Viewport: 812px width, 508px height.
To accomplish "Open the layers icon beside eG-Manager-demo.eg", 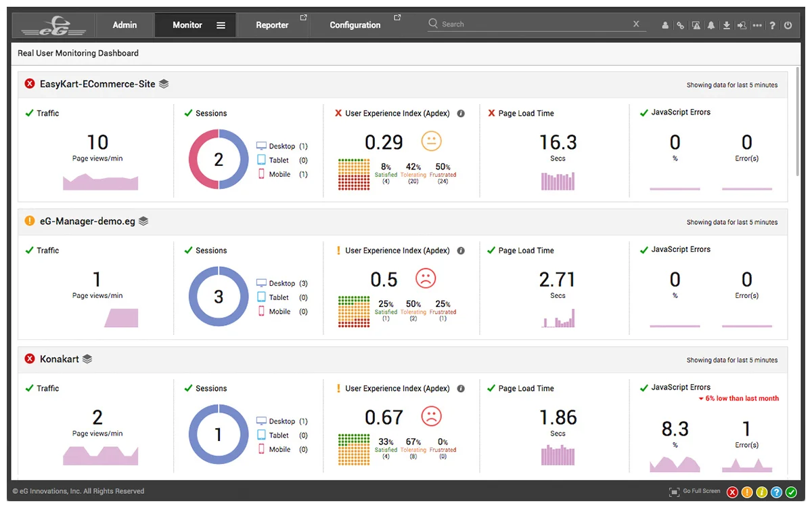I will pyautogui.click(x=143, y=221).
